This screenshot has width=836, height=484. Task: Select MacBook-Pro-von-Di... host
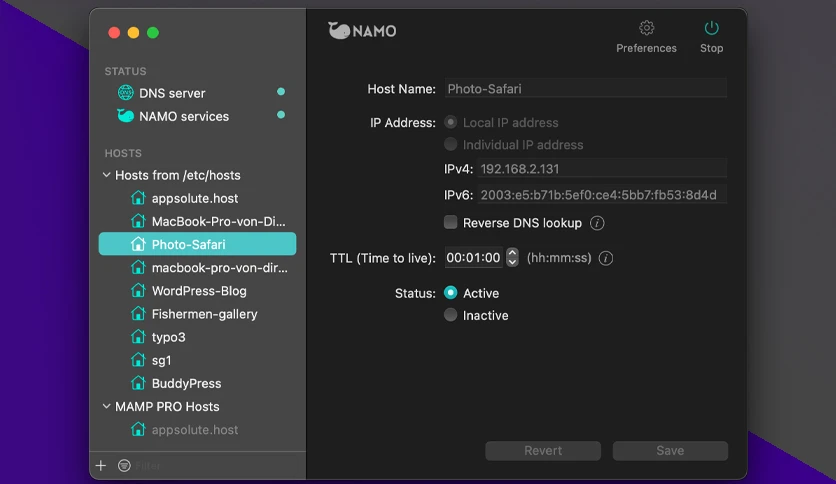click(x=219, y=221)
